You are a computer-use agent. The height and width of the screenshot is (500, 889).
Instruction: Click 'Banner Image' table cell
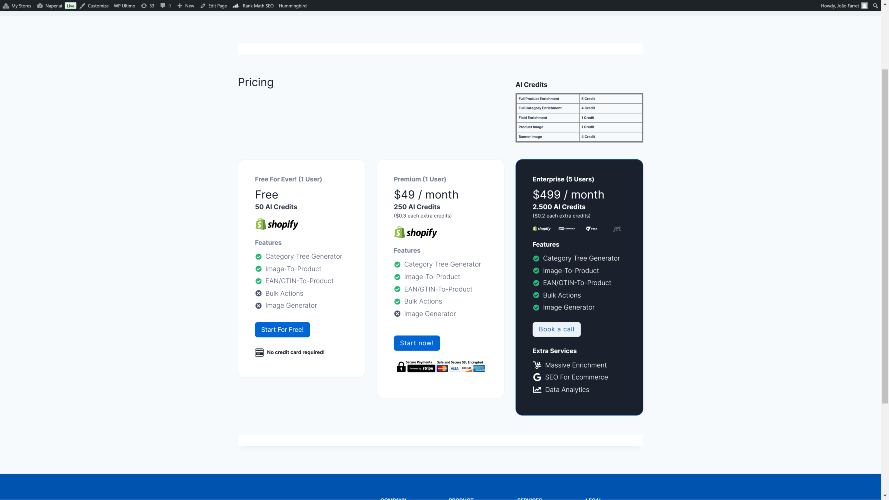tap(548, 137)
